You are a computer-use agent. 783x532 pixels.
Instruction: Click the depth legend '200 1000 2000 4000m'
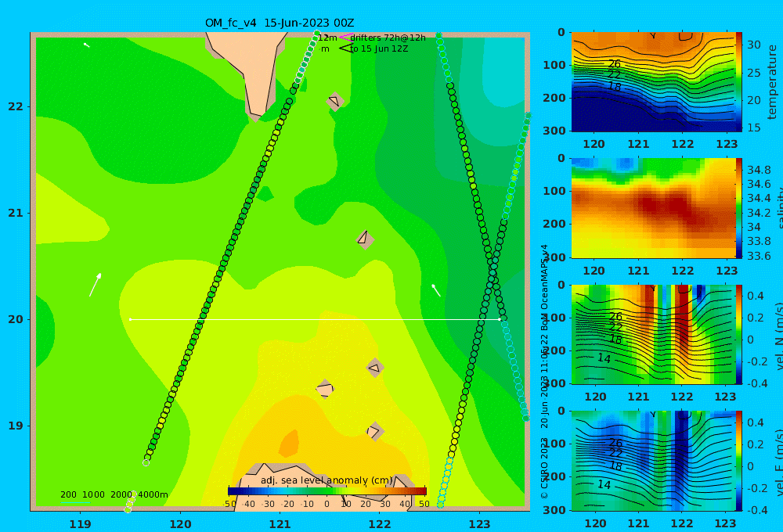pos(114,494)
